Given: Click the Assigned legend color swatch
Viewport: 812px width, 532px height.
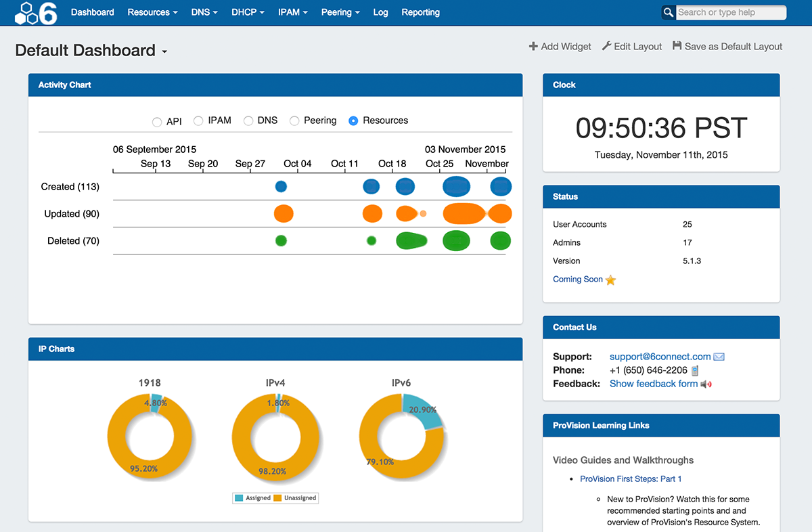Looking at the screenshot, I should coord(239,498).
